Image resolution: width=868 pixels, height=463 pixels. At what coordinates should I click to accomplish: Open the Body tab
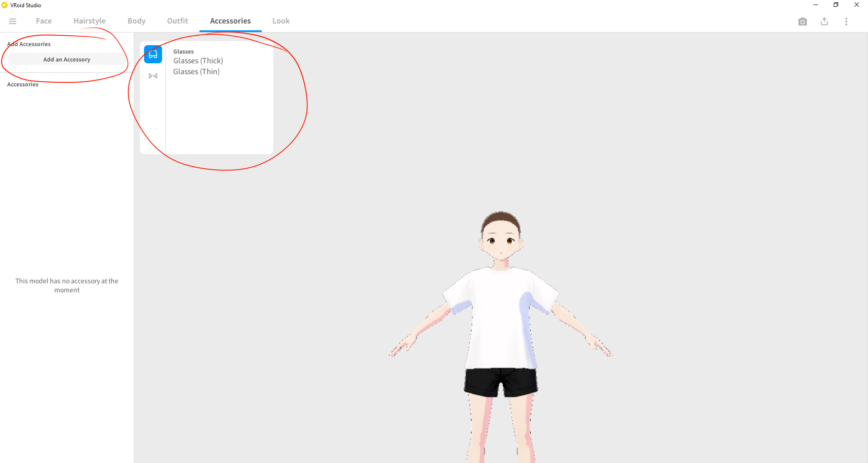point(137,21)
